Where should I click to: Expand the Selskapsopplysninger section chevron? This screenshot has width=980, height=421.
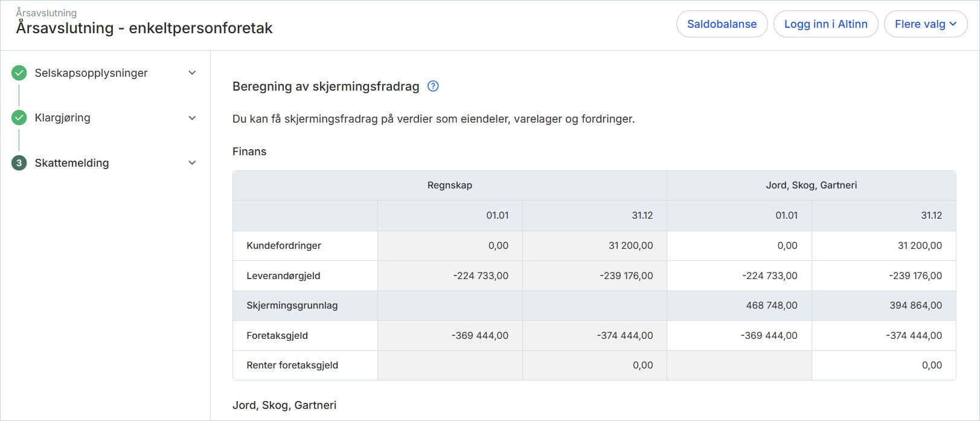[x=192, y=73]
